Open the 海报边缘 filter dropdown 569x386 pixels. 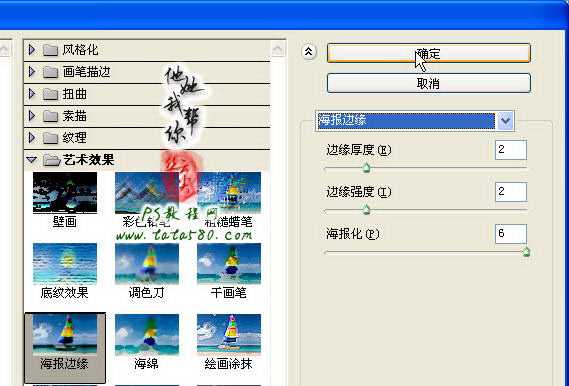coord(505,120)
